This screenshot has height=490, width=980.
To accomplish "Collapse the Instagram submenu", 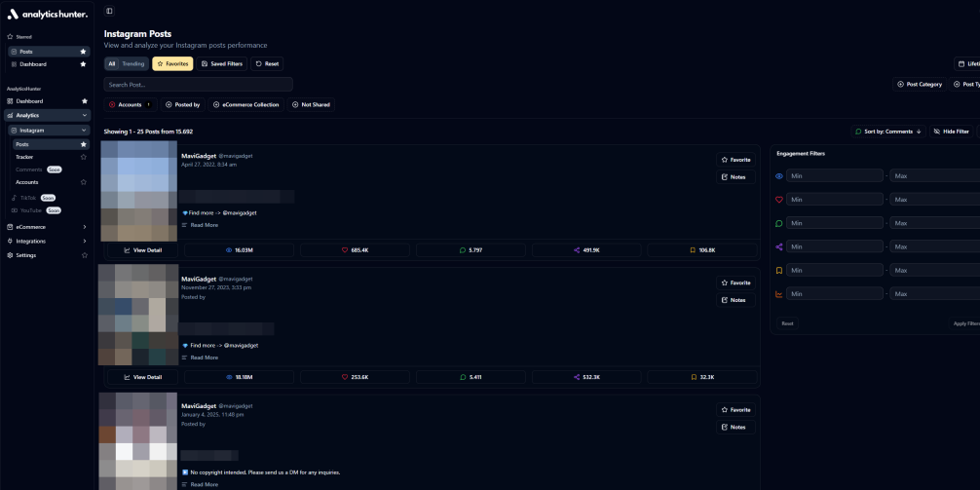I will (x=50, y=131).
